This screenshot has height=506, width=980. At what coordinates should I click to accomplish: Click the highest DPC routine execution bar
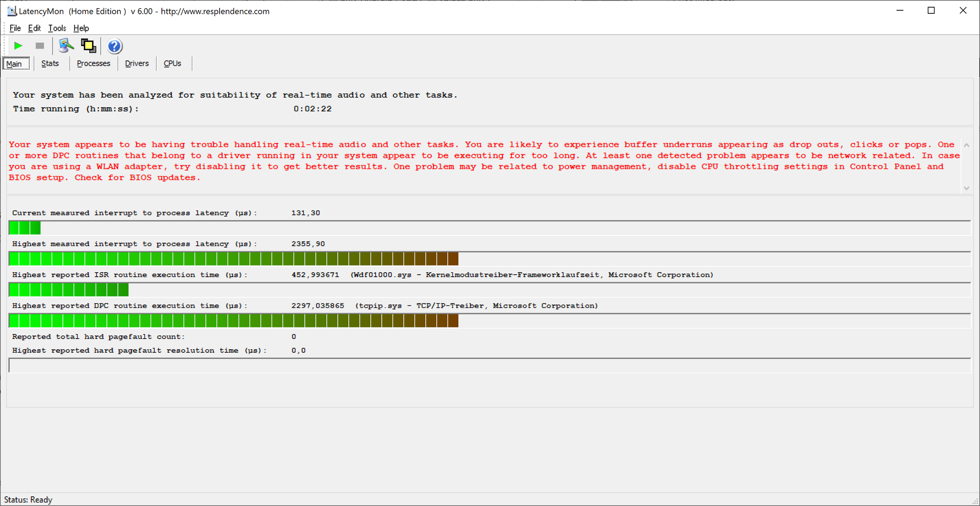tap(234, 321)
